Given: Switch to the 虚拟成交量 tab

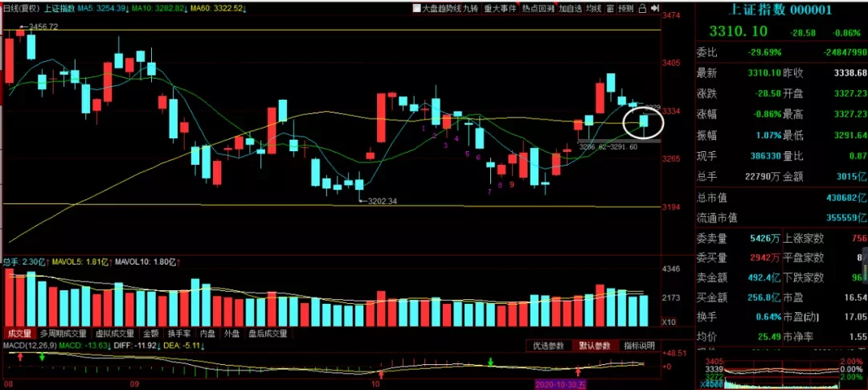Looking at the screenshot, I should click(x=115, y=334).
